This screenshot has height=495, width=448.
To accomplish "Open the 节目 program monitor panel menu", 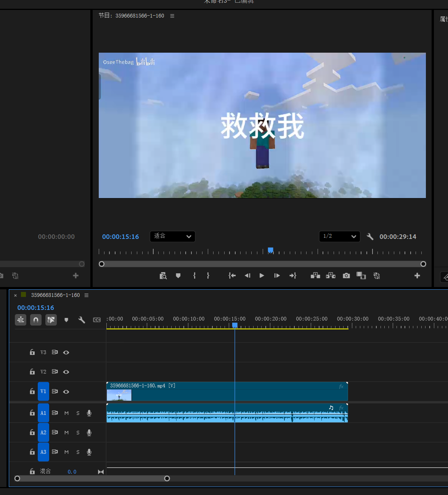I will (172, 16).
